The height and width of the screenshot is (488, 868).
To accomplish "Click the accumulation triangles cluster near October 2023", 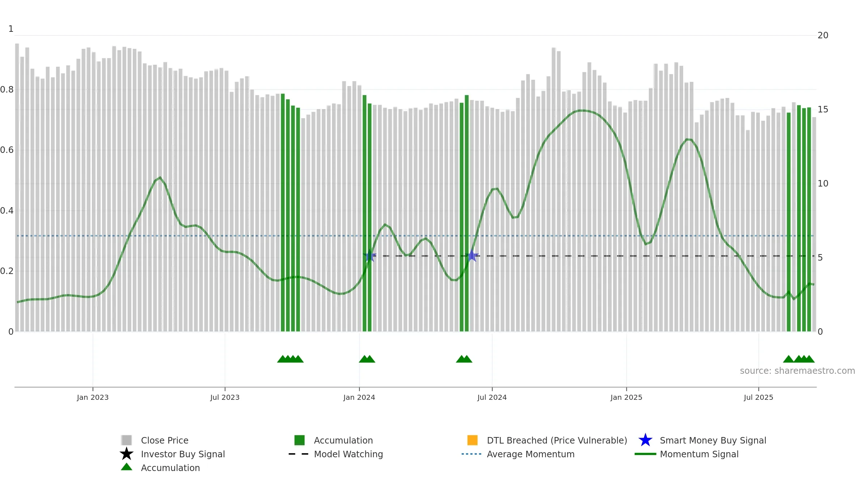I will click(290, 359).
